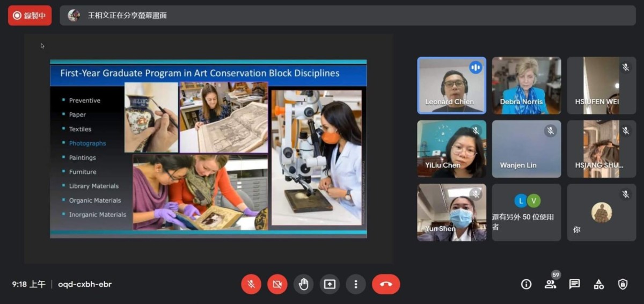Open the three-dot more options menu

(356, 284)
